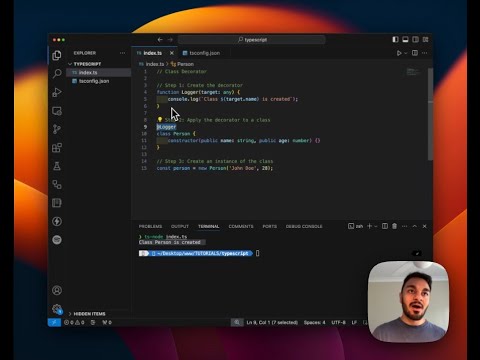The image size is (480, 360).
Task: Close the terminal panel
Action: (424, 226)
